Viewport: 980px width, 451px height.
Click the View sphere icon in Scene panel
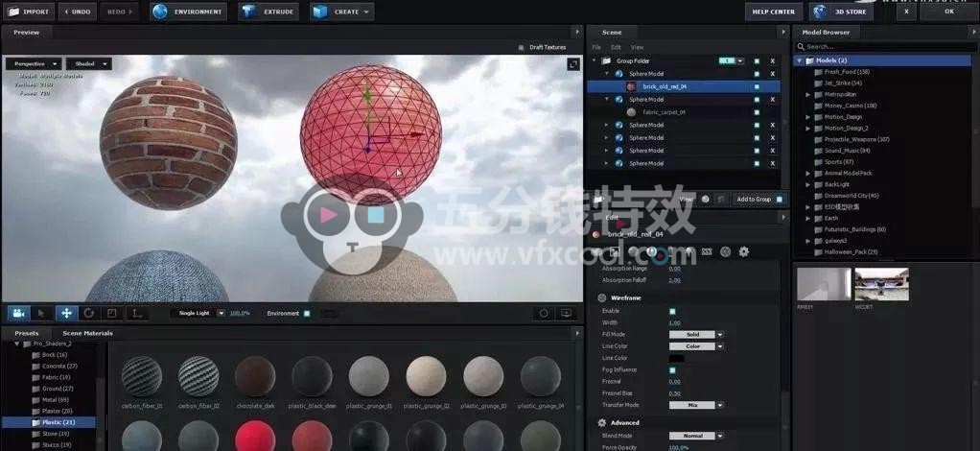pyautogui.click(x=706, y=199)
